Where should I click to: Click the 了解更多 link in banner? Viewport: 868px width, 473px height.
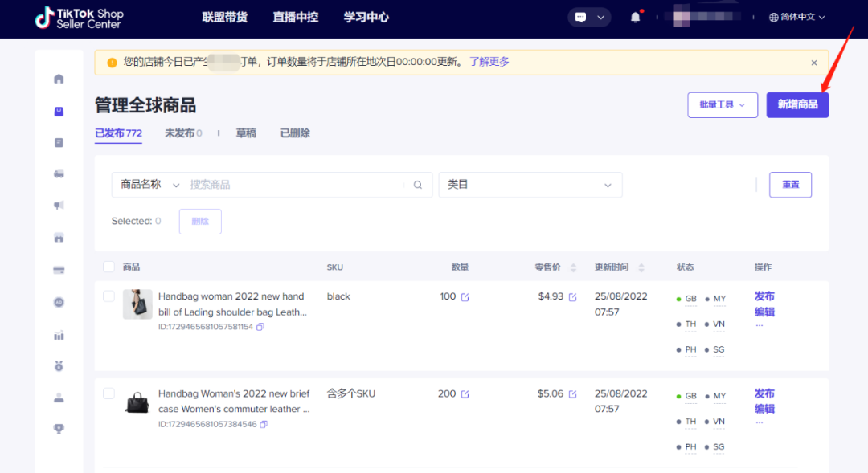point(489,62)
